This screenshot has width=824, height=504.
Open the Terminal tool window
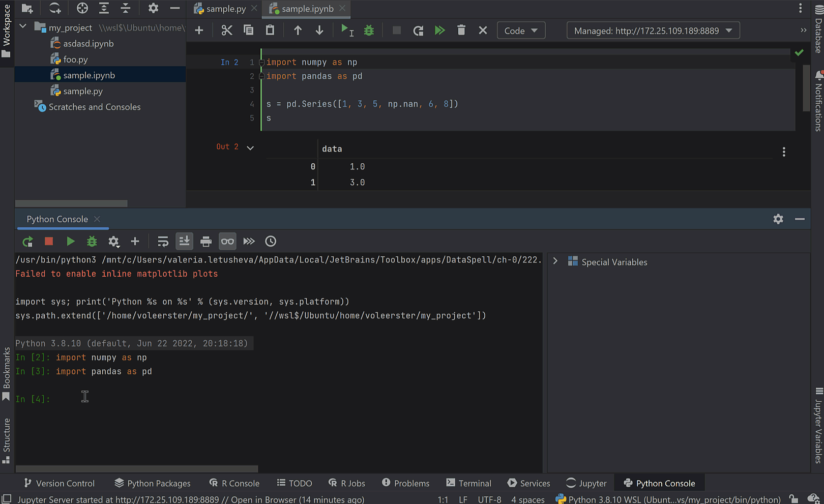[468, 483]
